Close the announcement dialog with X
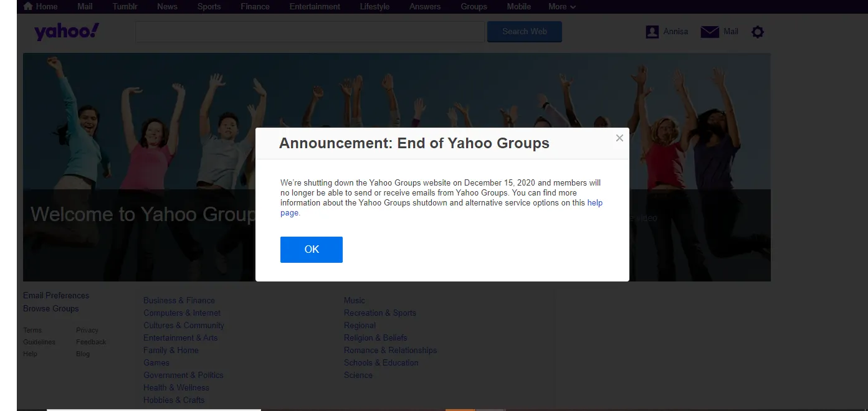868x411 pixels. 619,138
